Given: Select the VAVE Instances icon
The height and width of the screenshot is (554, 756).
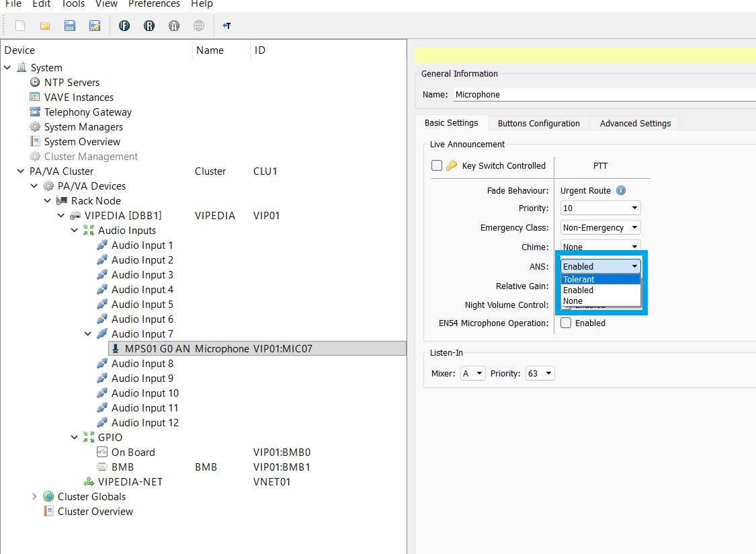Looking at the screenshot, I should [35, 97].
